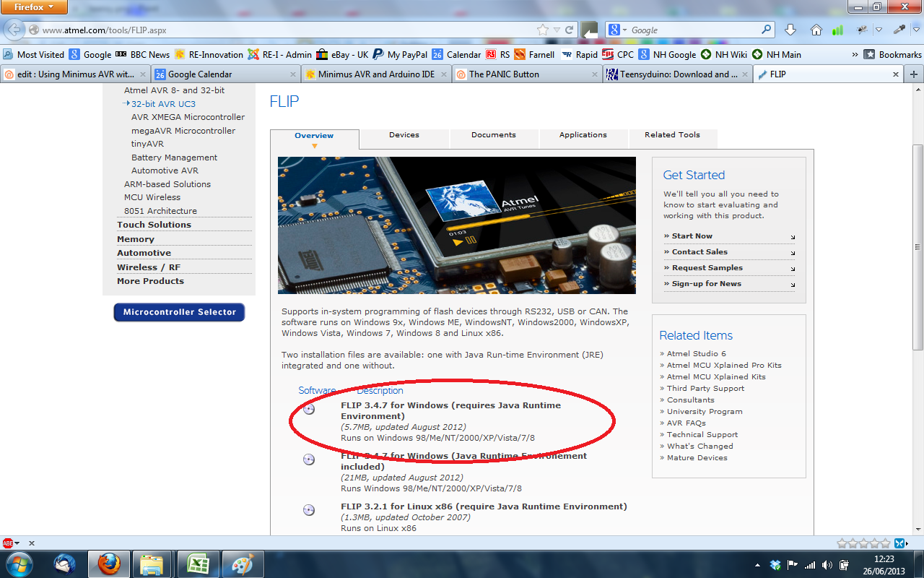Open the Request Samples link
924x578 pixels.
[x=707, y=268]
